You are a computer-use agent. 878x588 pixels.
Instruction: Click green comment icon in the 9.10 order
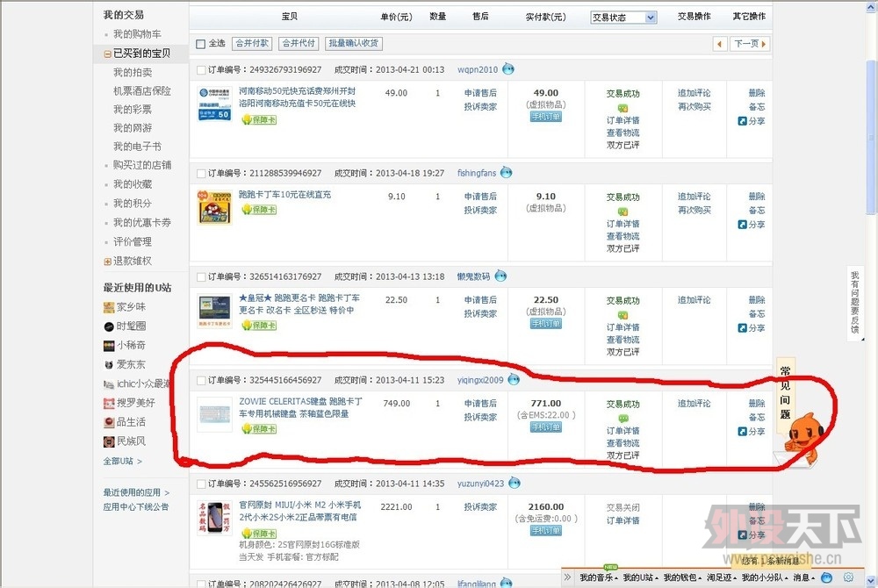point(623,212)
